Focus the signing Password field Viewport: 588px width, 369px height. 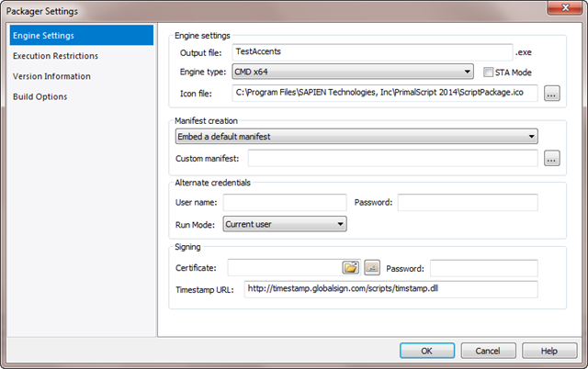pos(484,268)
